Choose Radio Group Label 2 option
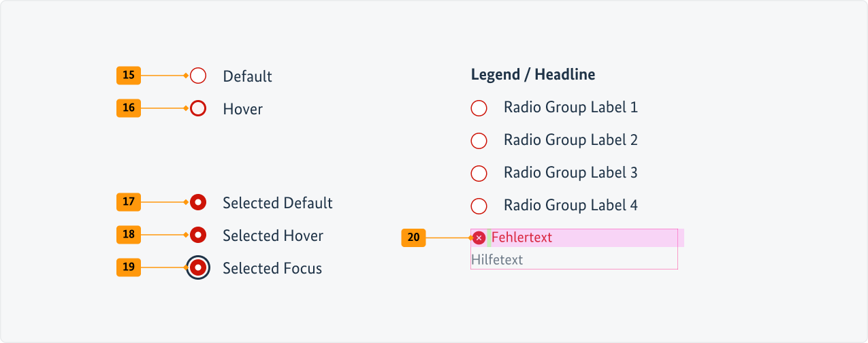Image resolution: width=868 pixels, height=343 pixels. click(479, 140)
